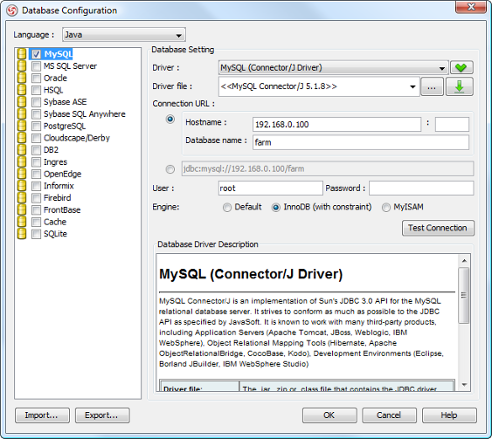Screen dimensions: 492x439
Task: Click the Hostname input field
Action: tap(337, 124)
